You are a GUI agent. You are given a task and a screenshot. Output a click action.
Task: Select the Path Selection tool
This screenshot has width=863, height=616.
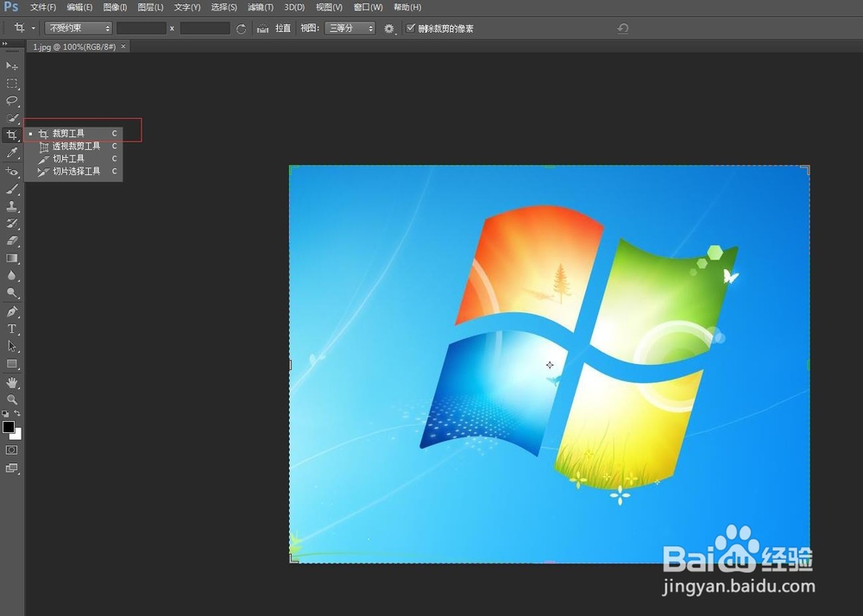[11, 346]
